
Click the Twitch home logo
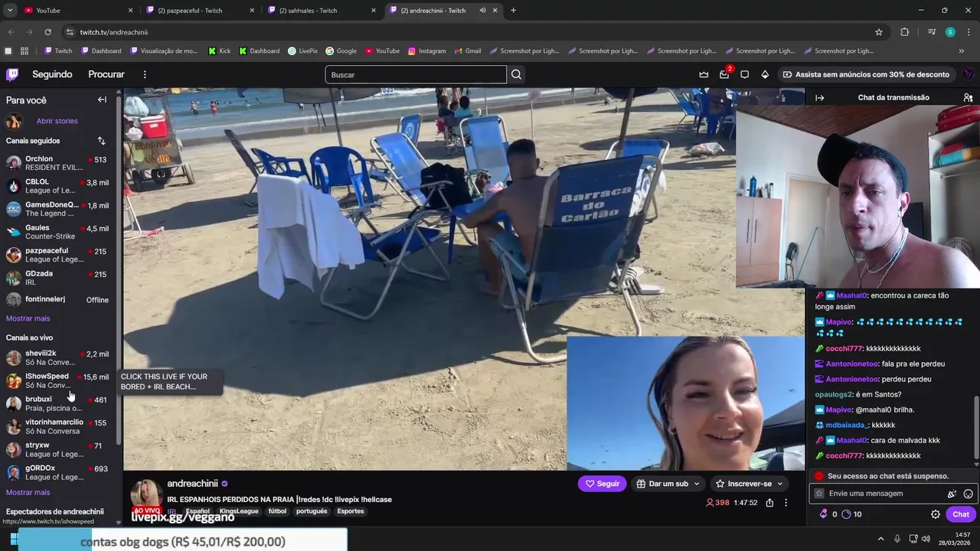pos(12,74)
